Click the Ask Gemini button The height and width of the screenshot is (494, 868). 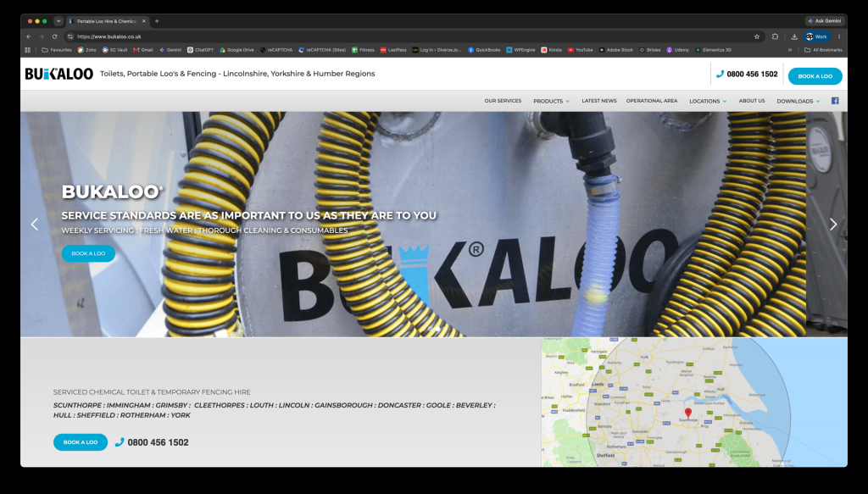click(825, 21)
